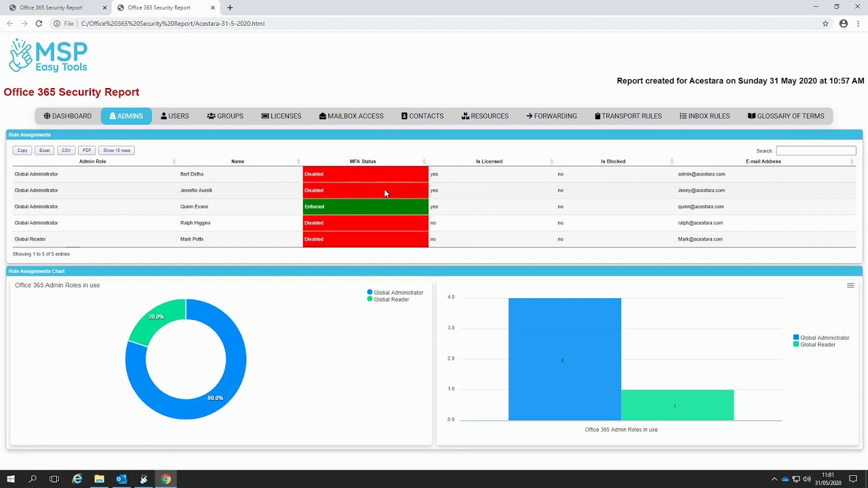Launch Internet Explorer from the taskbar

77,479
